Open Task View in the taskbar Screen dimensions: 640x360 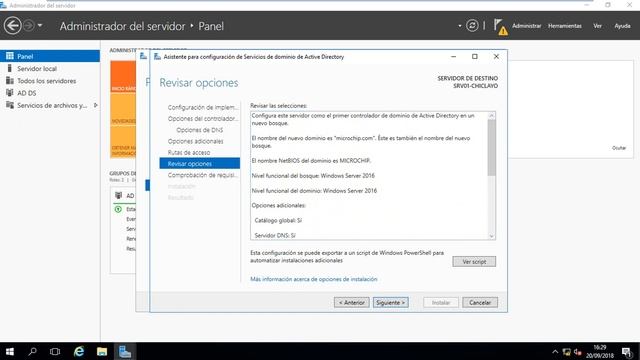point(55,351)
